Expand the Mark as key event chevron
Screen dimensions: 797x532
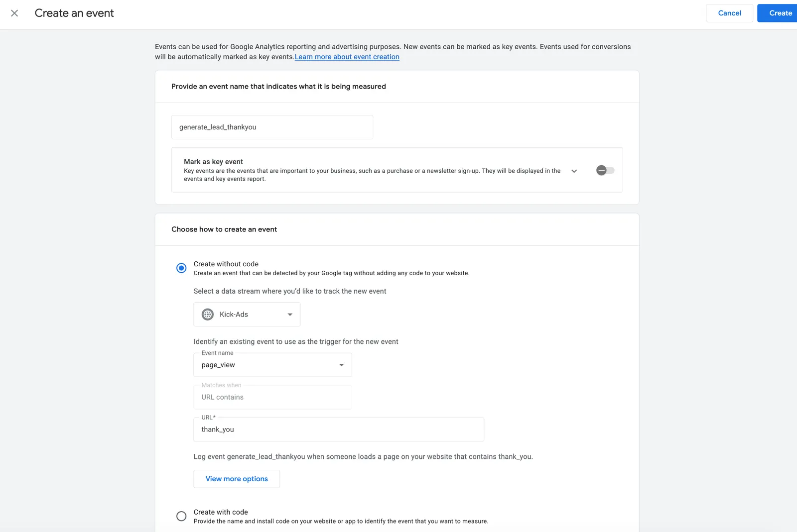pos(574,171)
